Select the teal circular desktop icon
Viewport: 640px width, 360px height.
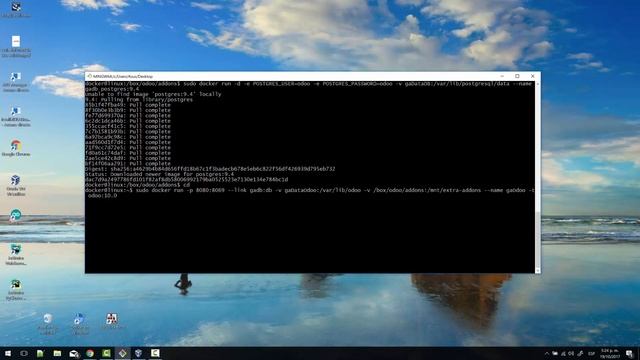click(x=16, y=215)
